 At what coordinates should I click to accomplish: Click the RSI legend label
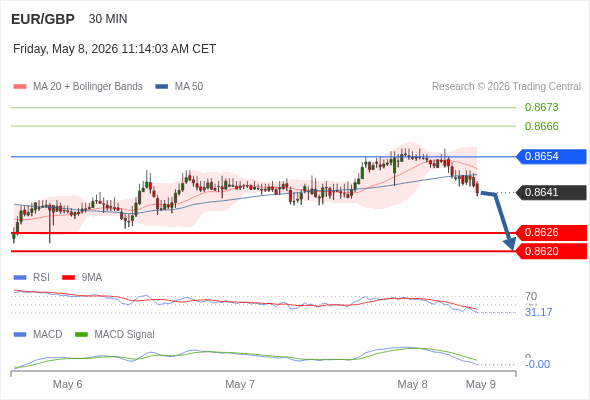[x=41, y=278]
